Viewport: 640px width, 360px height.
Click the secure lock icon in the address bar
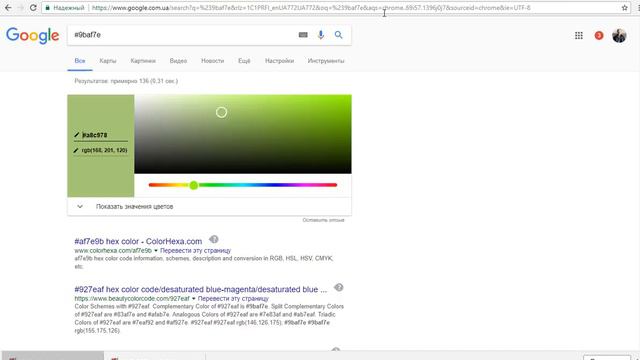click(48, 8)
